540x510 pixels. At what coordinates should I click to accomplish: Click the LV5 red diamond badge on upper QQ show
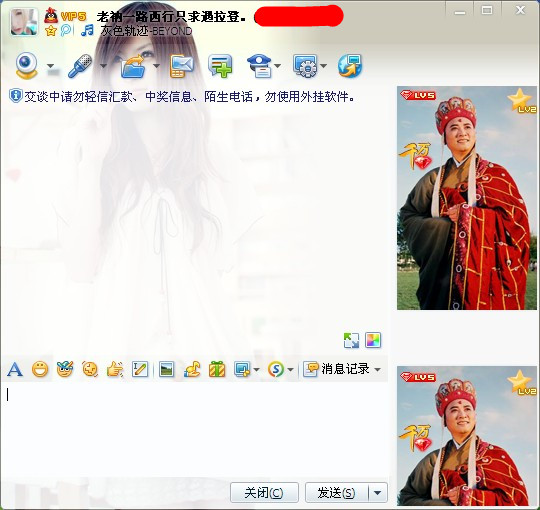point(418,95)
